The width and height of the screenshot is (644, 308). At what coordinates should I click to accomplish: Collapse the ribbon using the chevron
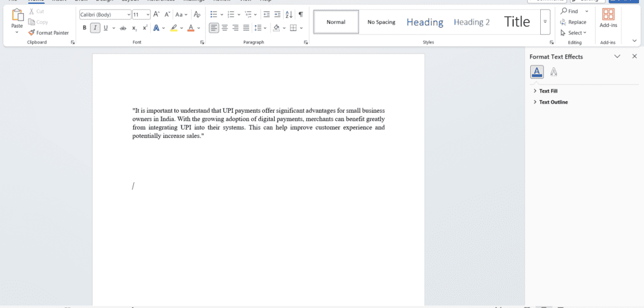coord(634,41)
